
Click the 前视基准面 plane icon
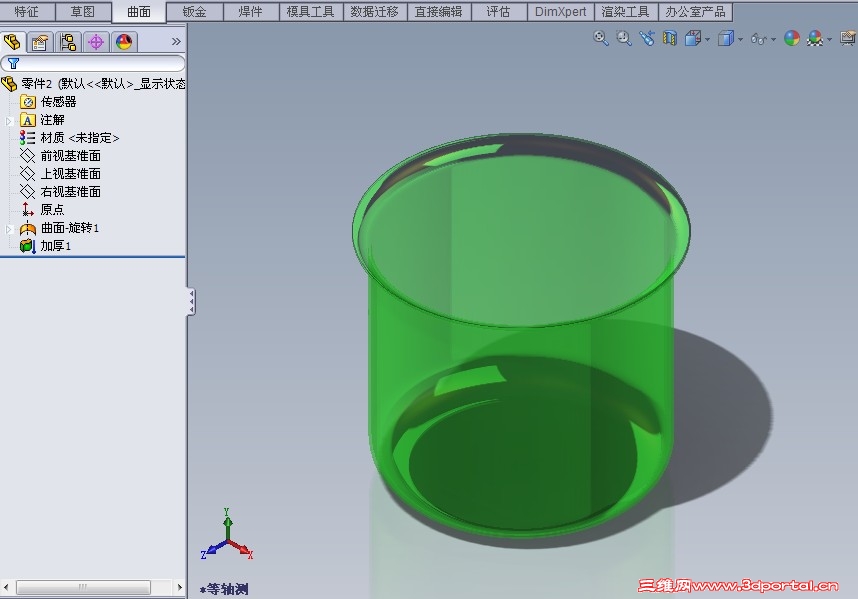pos(27,156)
